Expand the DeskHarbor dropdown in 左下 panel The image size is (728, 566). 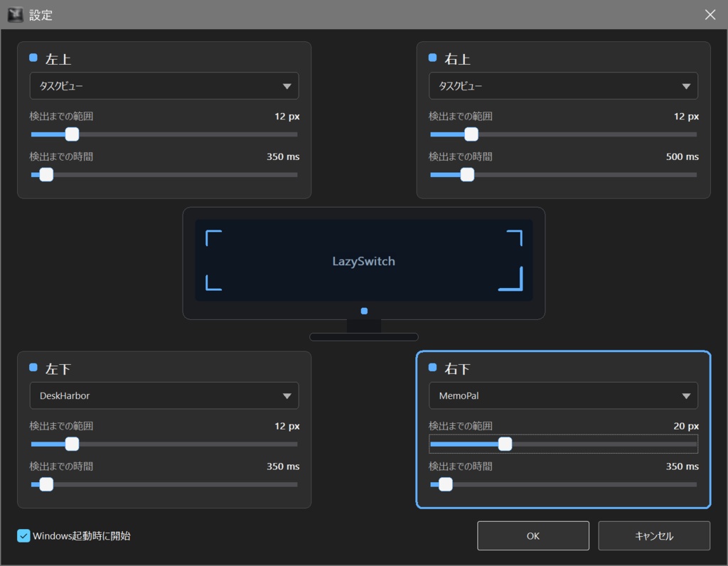164,395
